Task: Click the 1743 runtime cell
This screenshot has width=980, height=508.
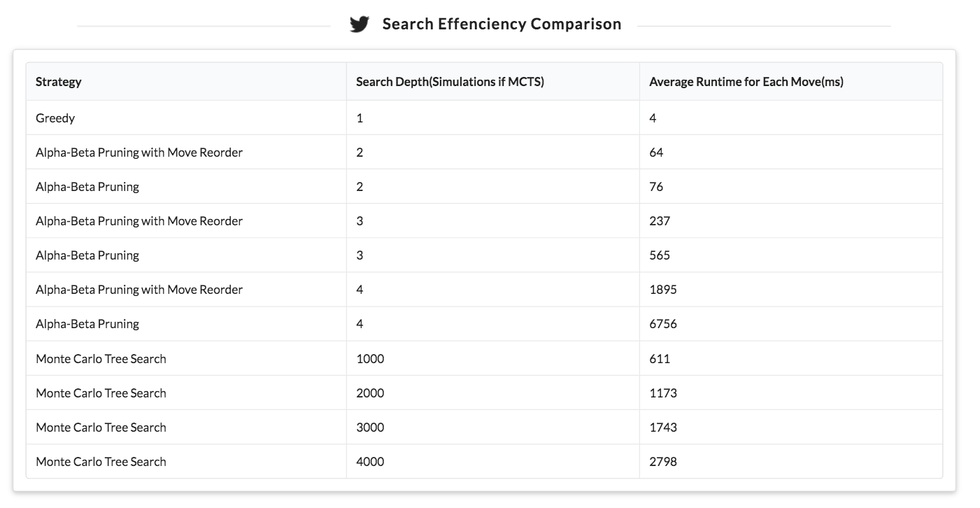Action: tap(662, 428)
